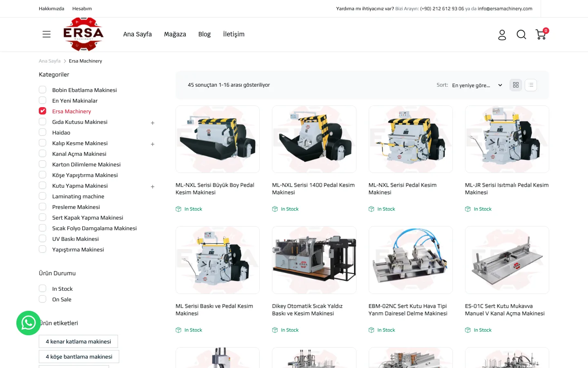
Task: Open ML-NXL Serisi 1400 Pedal Kesim title
Action: click(x=314, y=188)
